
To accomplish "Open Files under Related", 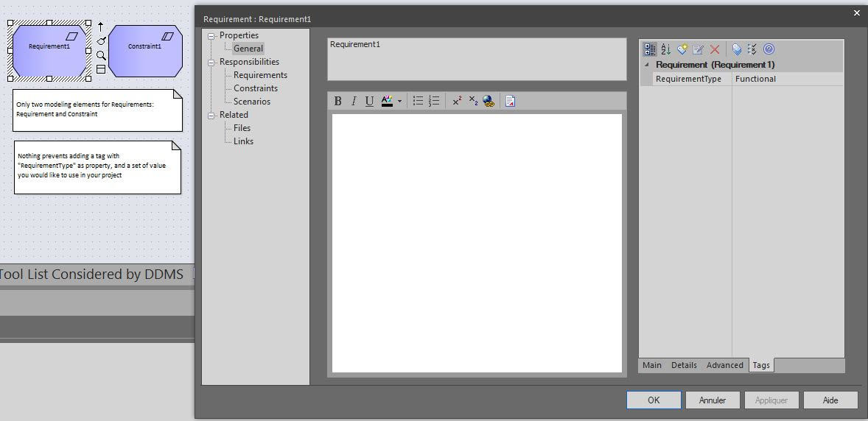I will point(242,128).
